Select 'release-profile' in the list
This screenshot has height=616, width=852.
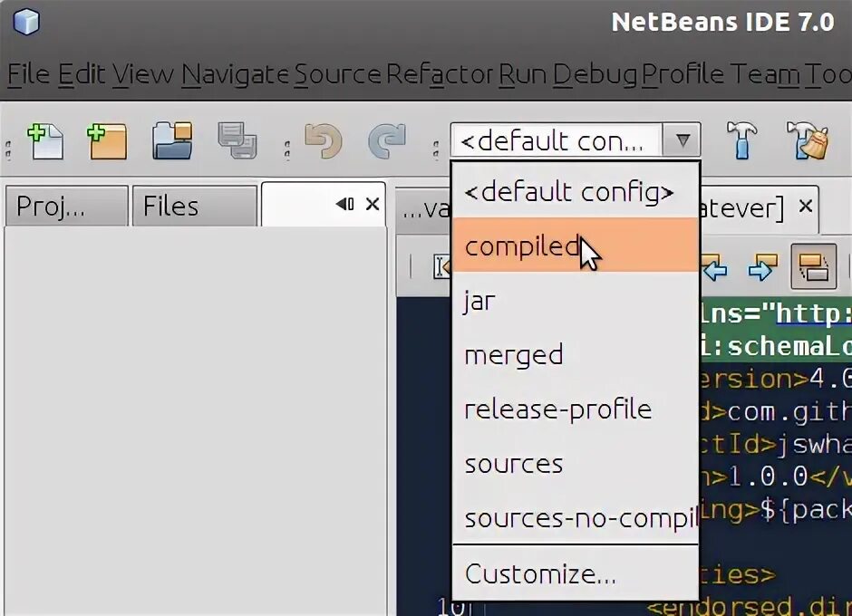coord(576,409)
